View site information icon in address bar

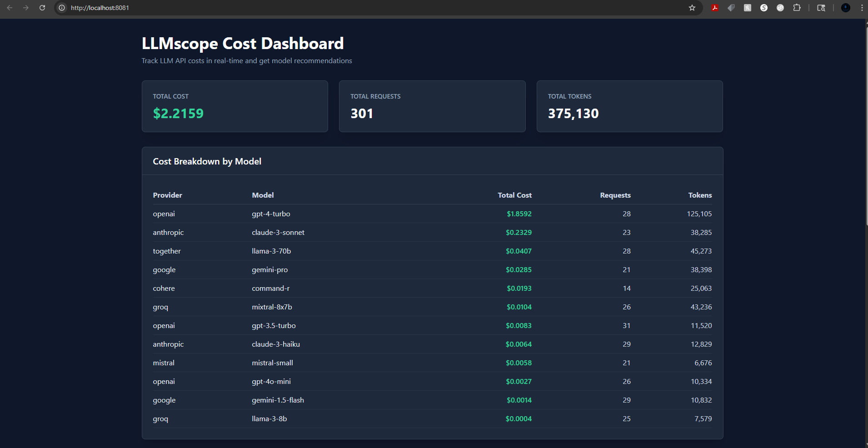point(62,8)
